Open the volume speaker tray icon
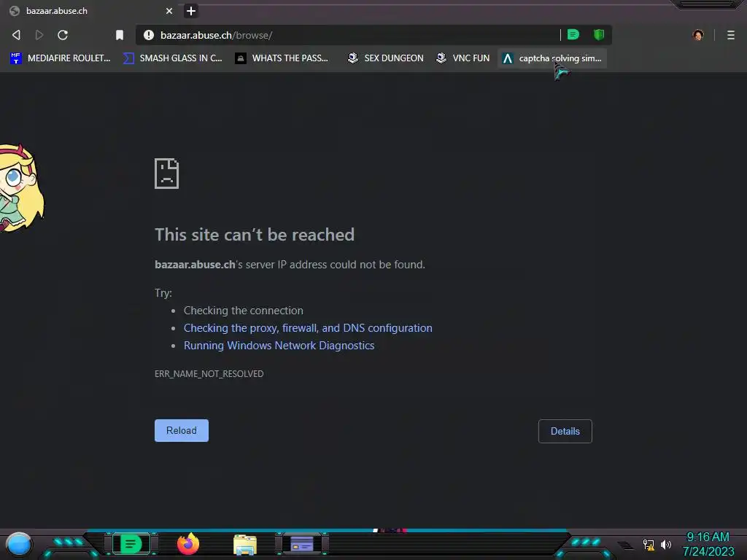Viewport: 747px width, 560px height. pyautogui.click(x=666, y=544)
